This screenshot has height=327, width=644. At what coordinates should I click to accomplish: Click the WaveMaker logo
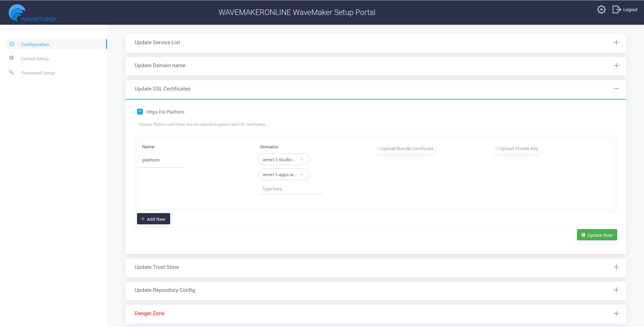(x=32, y=13)
